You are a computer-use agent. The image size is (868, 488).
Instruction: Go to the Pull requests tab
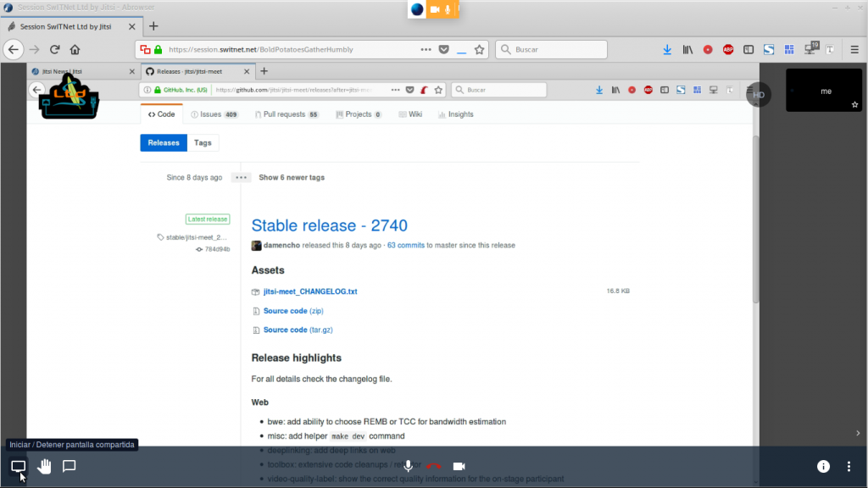click(287, 114)
